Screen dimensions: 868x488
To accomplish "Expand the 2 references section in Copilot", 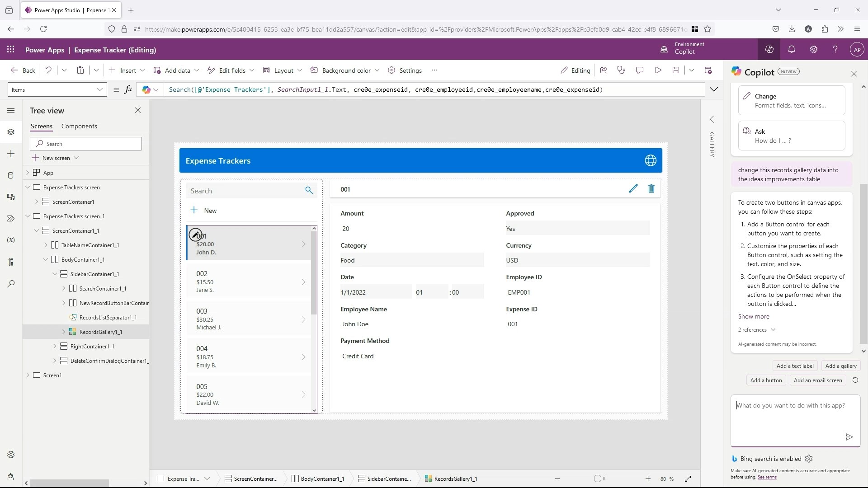I will coord(756,330).
